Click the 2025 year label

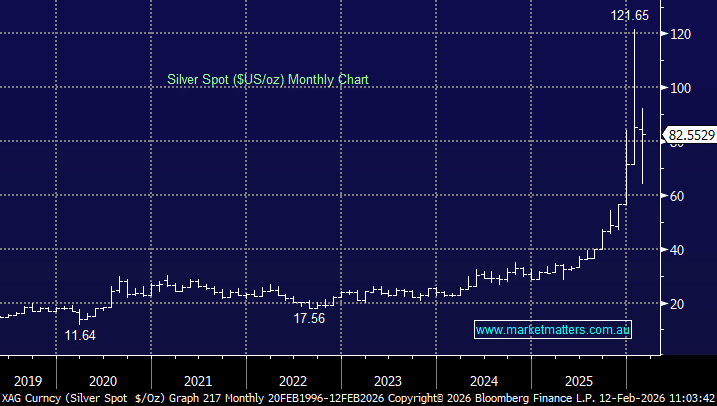coord(578,380)
